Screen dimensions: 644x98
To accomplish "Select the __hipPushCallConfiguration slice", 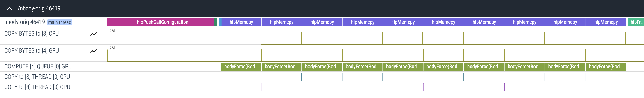I will point(161,22).
